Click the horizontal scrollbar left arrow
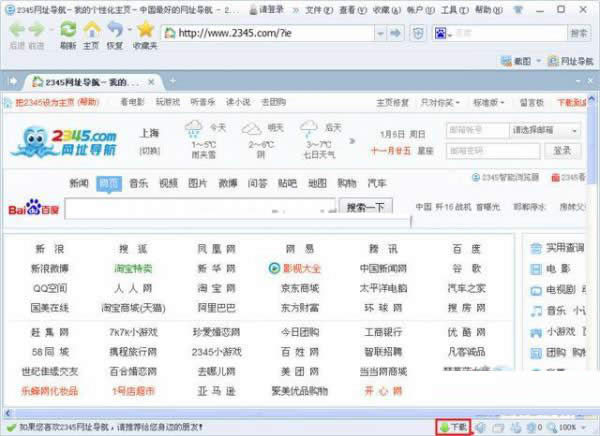This screenshot has width=600, height=436. pyautogui.click(x=8, y=413)
